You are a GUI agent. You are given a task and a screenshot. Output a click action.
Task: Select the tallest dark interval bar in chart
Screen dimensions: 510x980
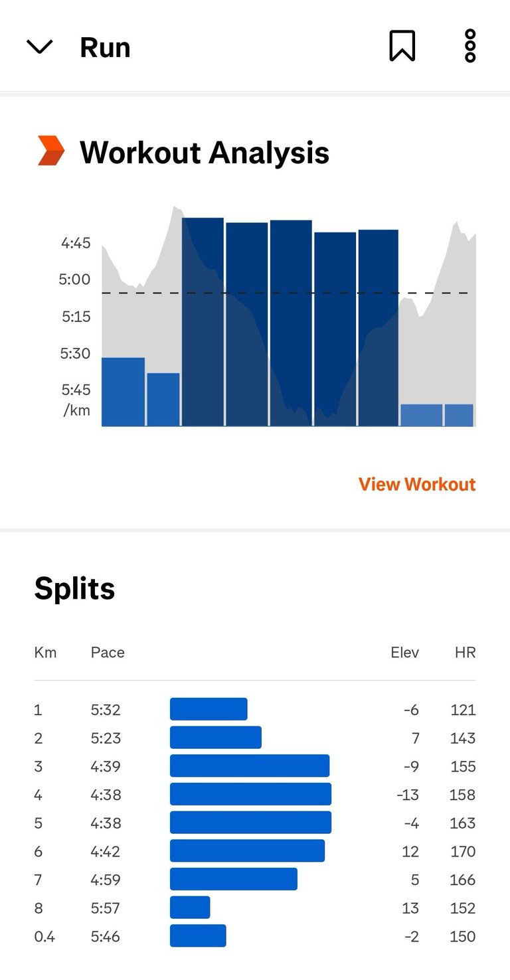coord(203,322)
